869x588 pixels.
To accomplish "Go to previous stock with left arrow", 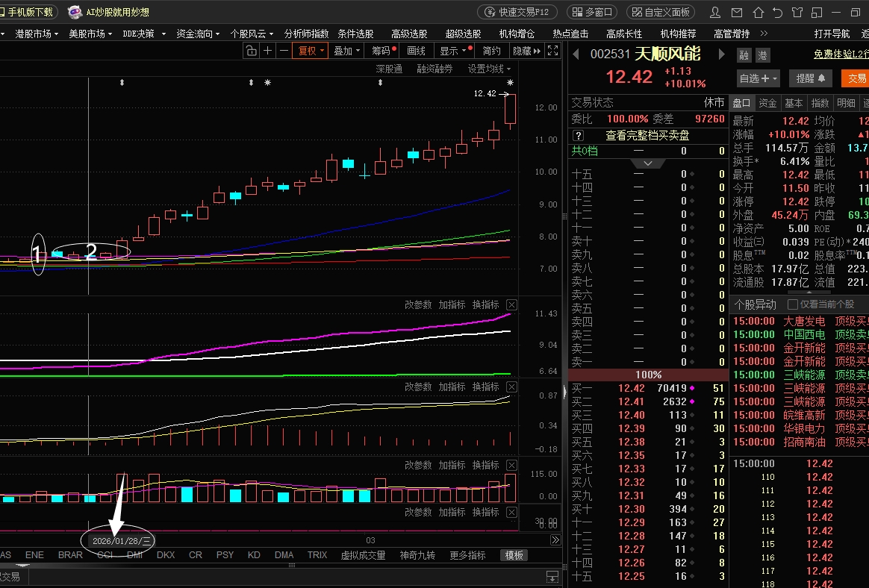I will (x=576, y=54).
